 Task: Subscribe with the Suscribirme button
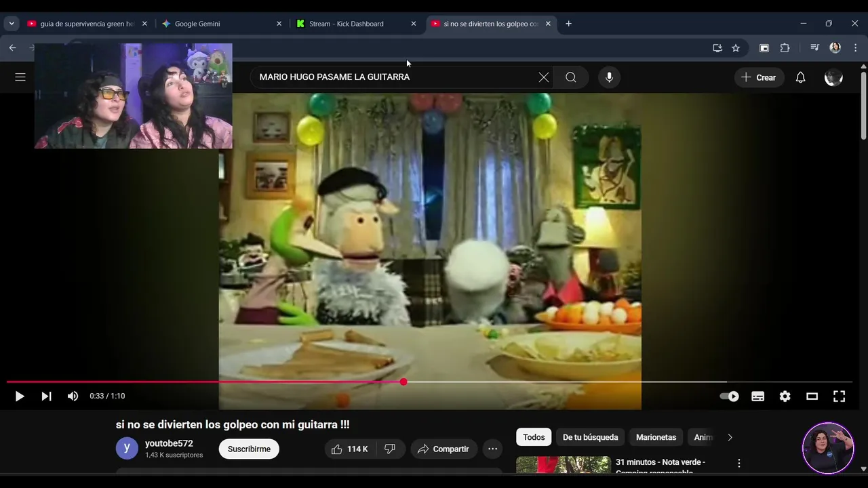[249, 449]
